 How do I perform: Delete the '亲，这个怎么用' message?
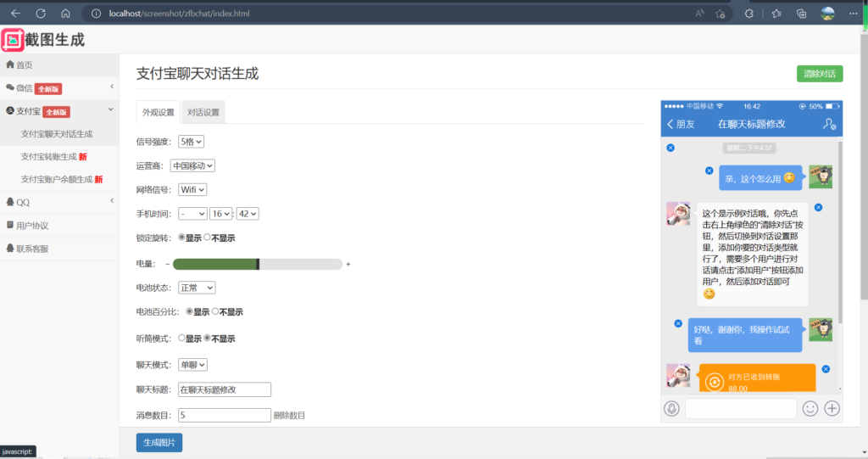coord(709,171)
